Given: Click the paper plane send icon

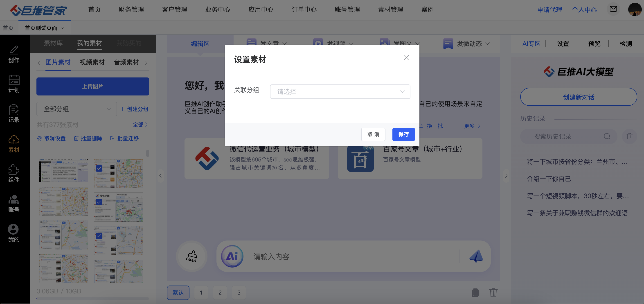Looking at the screenshot, I should point(476,256).
